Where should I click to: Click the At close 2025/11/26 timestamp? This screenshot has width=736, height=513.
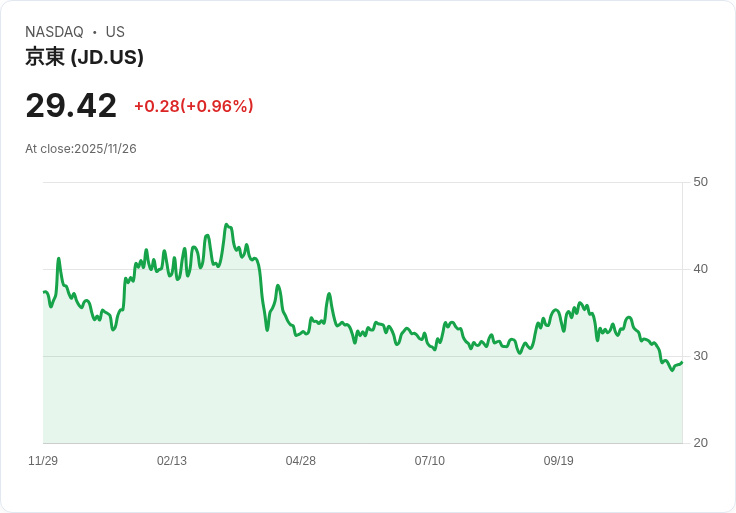81,149
